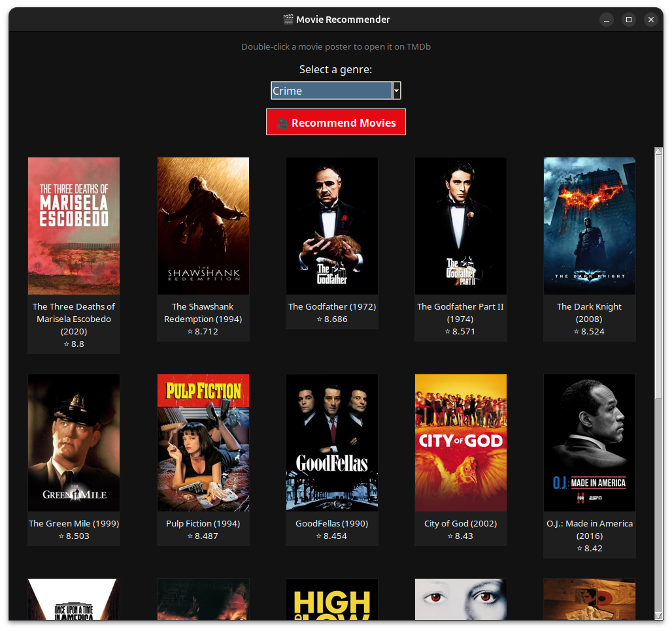Open the genre dropdown arrow
Viewport: 672px width, 631px height.
tap(396, 91)
